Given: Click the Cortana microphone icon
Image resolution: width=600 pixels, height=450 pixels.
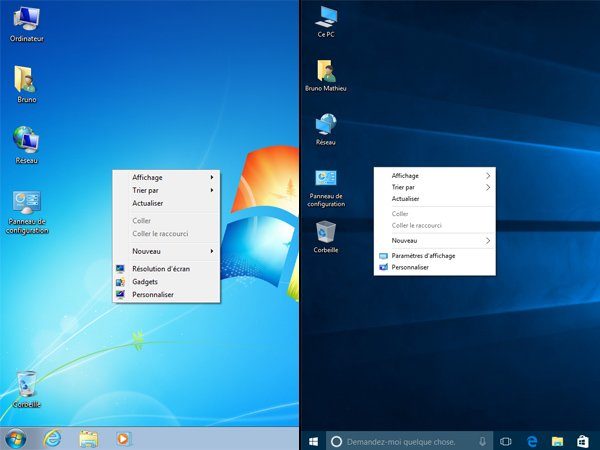Looking at the screenshot, I should pyautogui.click(x=483, y=442).
